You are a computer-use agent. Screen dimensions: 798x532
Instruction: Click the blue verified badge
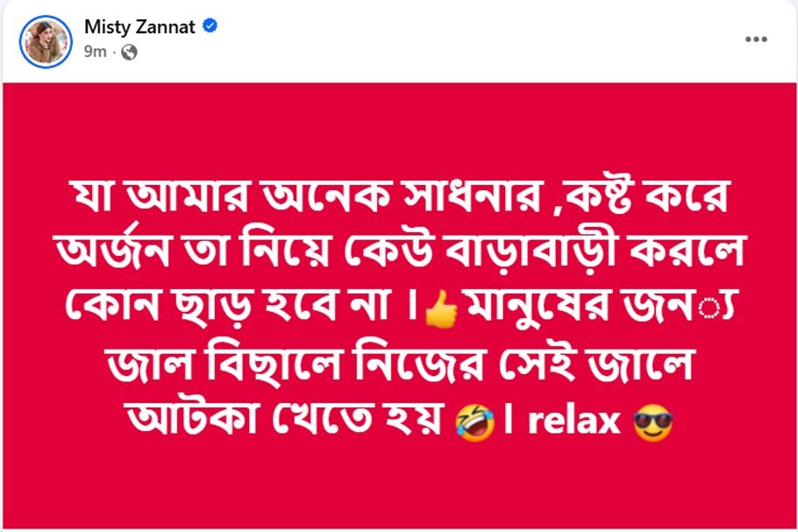pos(210,25)
